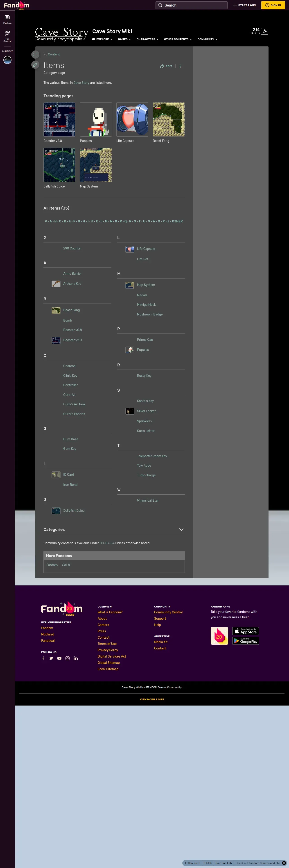The width and height of the screenshot is (289, 868).
Task: Open the Explore dropdown menu
Action: pos(102,39)
